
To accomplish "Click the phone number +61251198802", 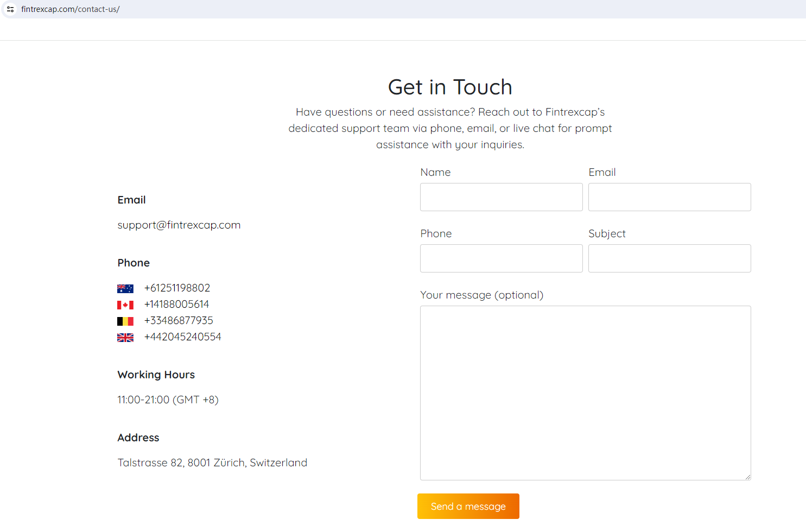I will tap(177, 288).
